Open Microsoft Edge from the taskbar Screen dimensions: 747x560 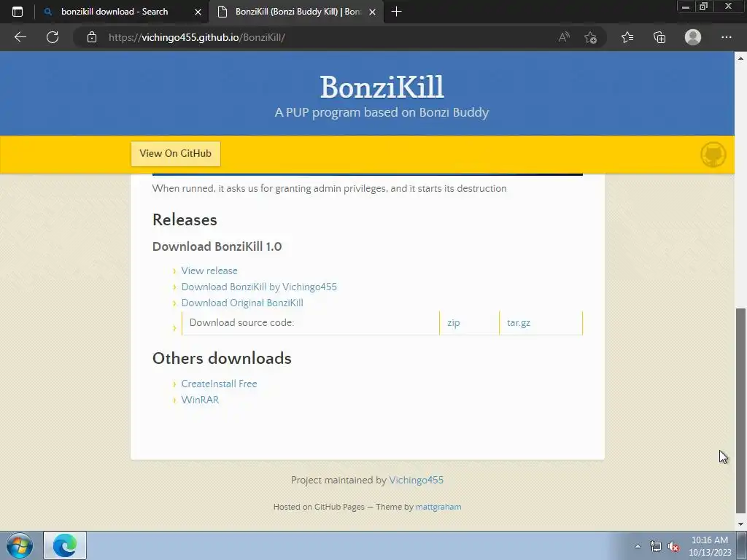pos(65,545)
